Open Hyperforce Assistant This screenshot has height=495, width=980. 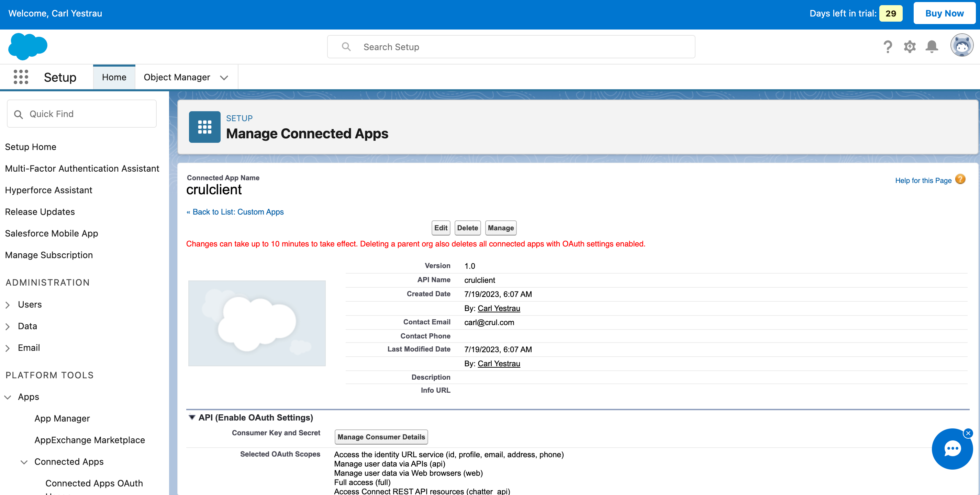click(x=49, y=190)
